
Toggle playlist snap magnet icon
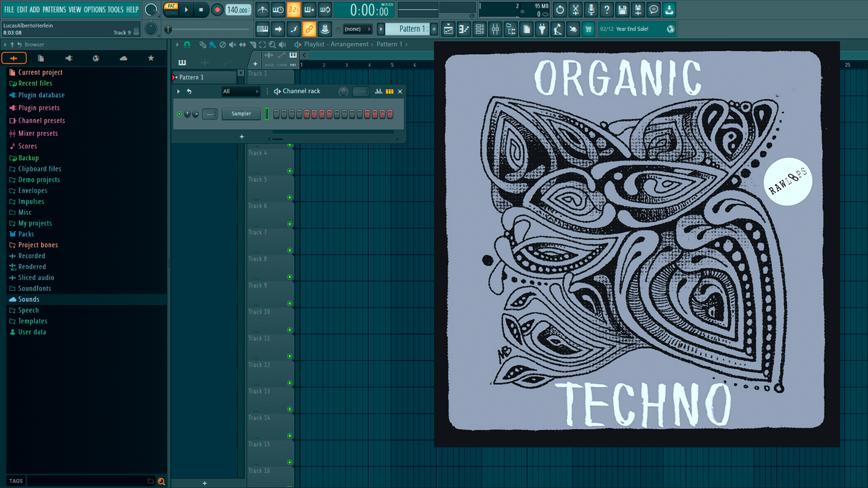point(187,44)
